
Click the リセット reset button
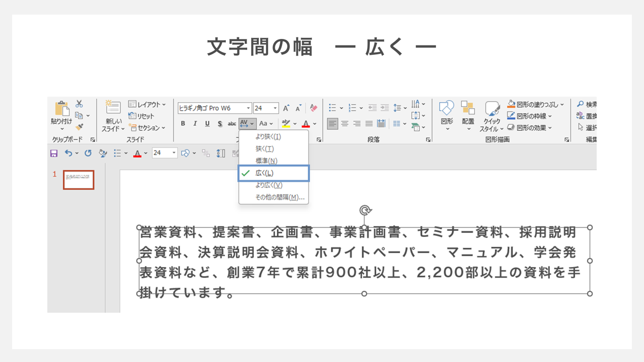[x=141, y=116]
